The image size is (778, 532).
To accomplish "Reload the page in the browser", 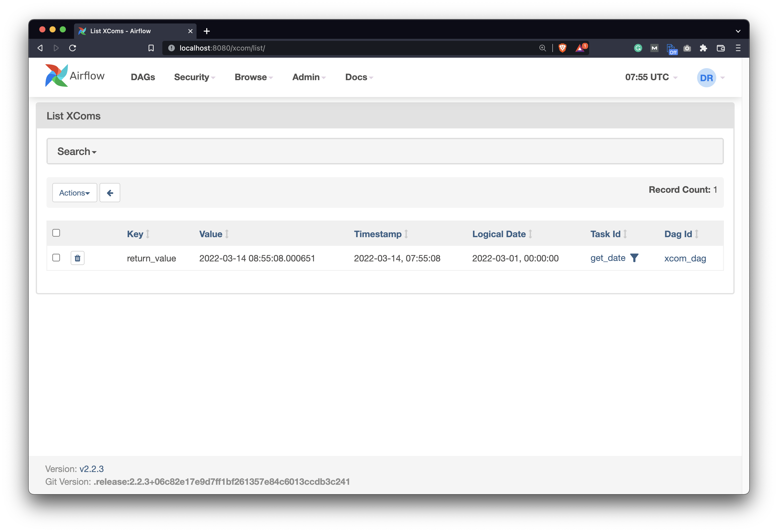I will click(x=72, y=48).
